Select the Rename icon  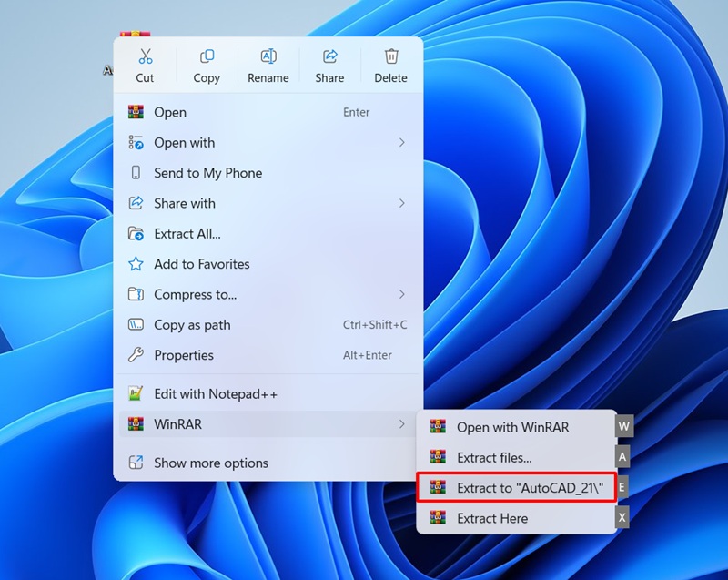tap(268, 57)
